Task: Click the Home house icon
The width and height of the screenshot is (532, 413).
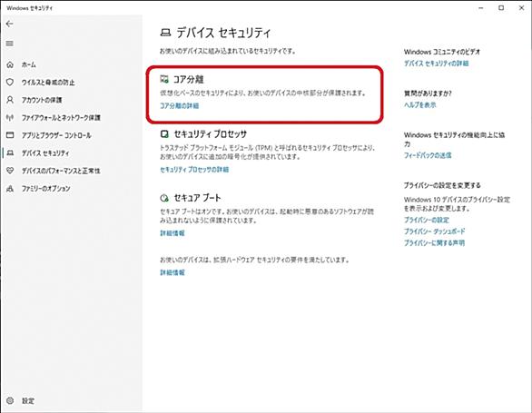Action: tap(10, 64)
